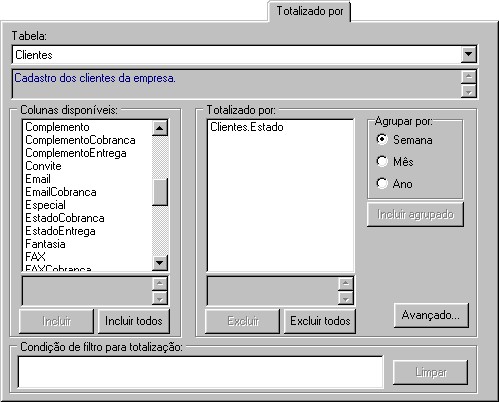Click the Limpar button
The image size is (499, 402).
(x=431, y=372)
